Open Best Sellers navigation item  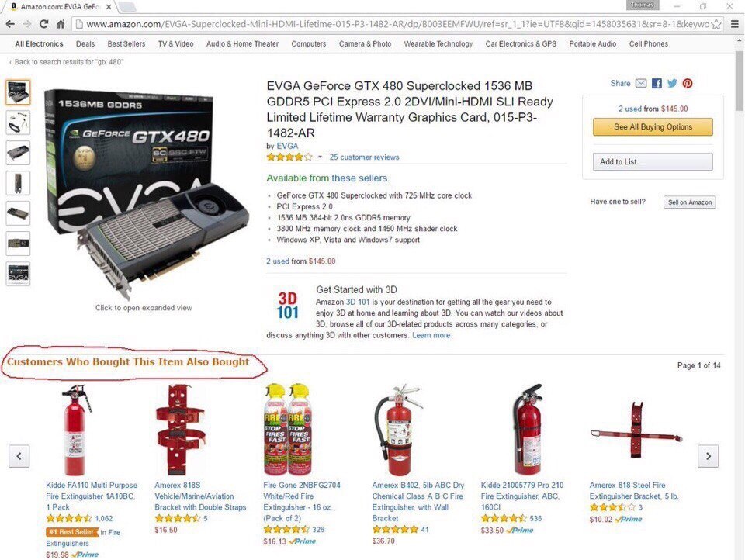pyautogui.click(x=126, y=43)
